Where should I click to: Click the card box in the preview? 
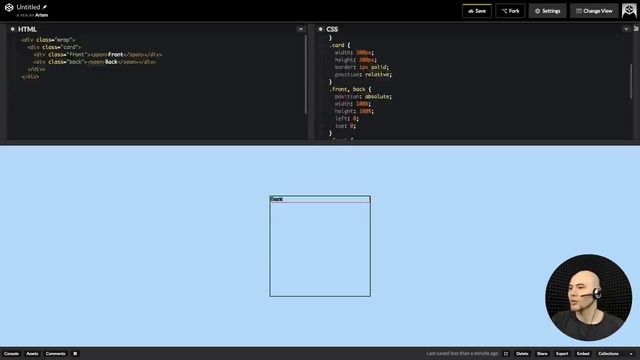tap(320, 246)
